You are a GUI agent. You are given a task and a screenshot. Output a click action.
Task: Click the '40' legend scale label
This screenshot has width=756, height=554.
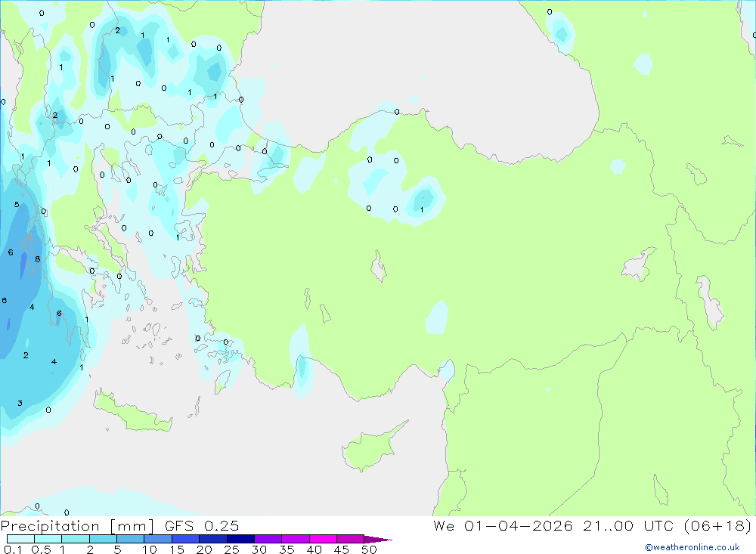tap(314, 549)
